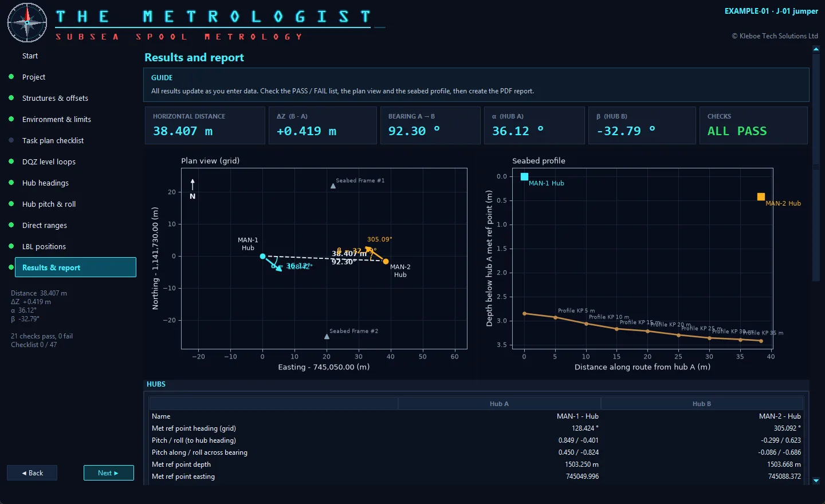Click the Seabed Frame #1 triangle marker

click(333, 186)
